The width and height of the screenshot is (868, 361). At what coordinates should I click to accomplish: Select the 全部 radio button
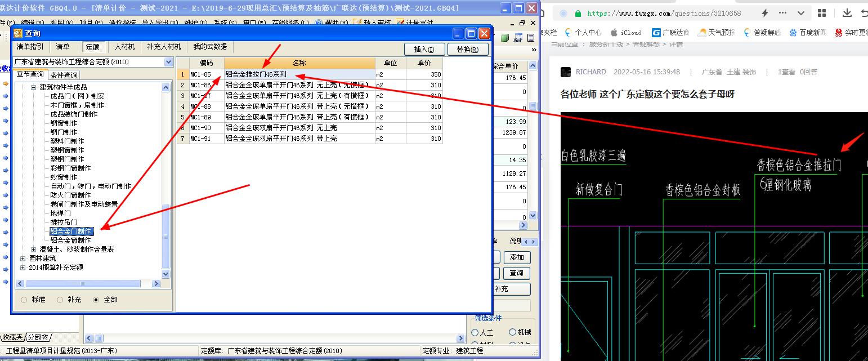96,300
